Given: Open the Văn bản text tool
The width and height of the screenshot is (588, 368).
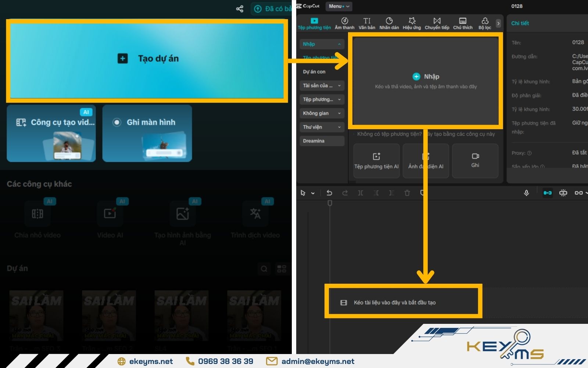Looking at the screenshot, I should pyautogui.click(x=367, y=23).
